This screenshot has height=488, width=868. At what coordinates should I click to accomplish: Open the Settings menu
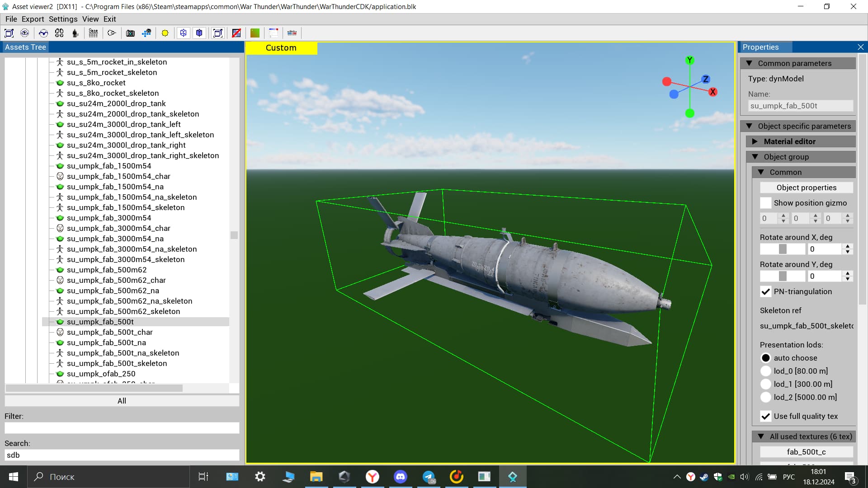(x=63, y=19)
